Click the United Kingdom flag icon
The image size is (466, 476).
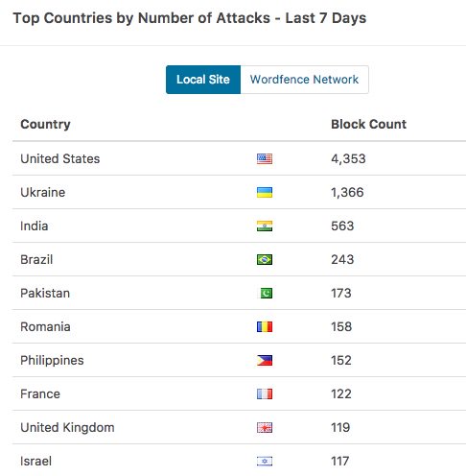(x=265, y=427)
